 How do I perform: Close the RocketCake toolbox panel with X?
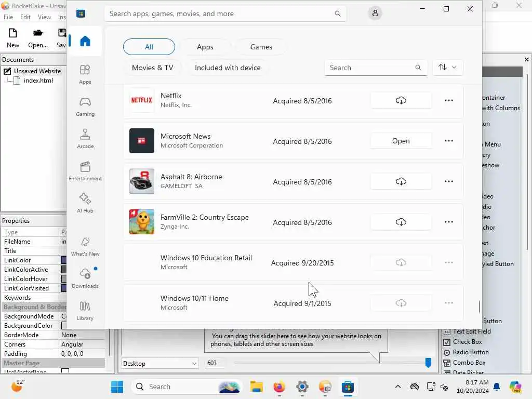click(x=527, y=59)
